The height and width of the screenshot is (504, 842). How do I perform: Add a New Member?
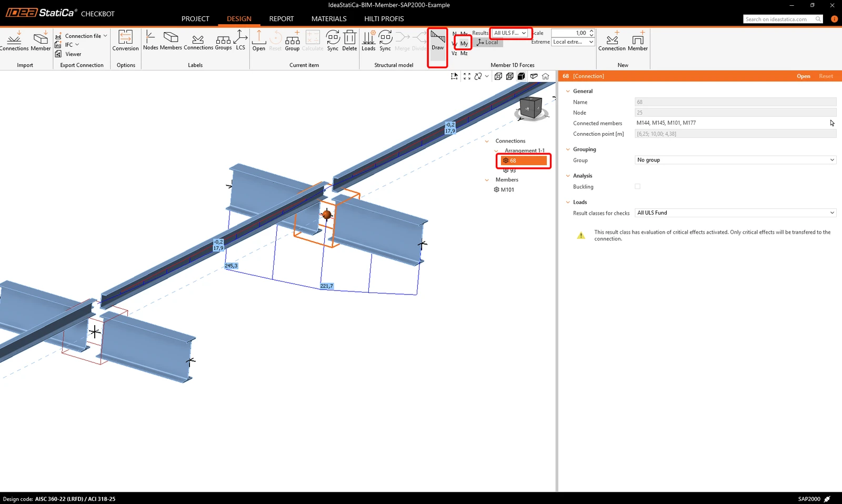tap(638, 41)
